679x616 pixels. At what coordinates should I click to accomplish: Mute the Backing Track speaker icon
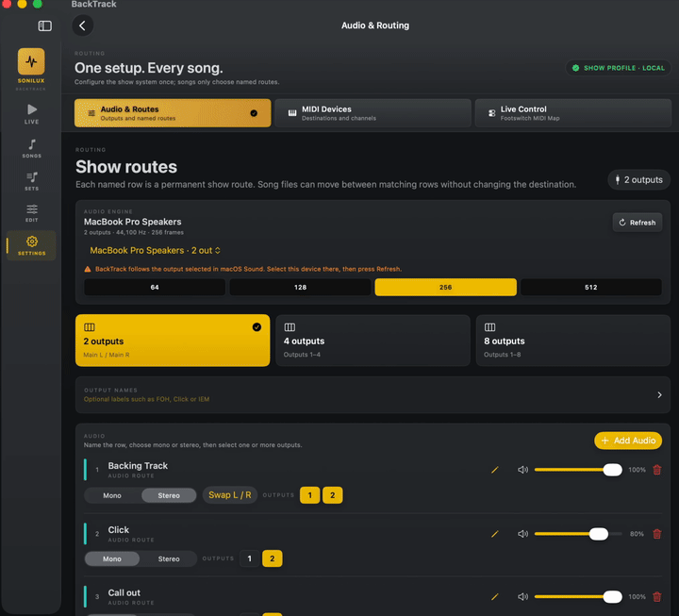pos(522,470)
